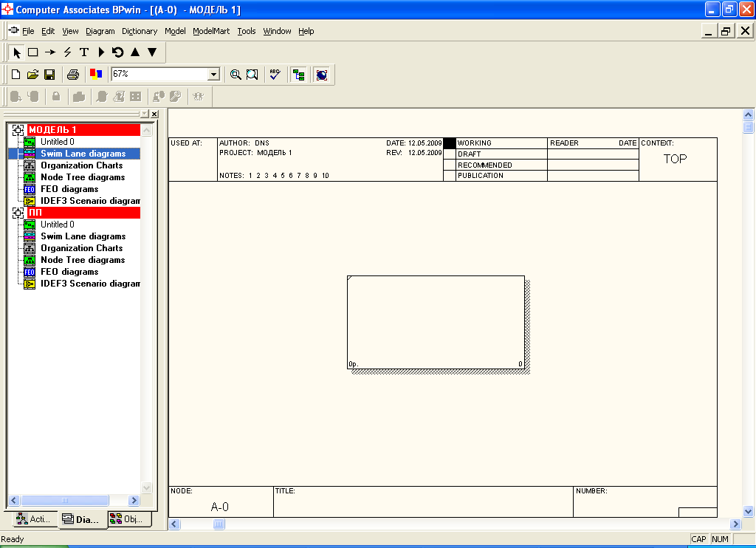756x548 pixels.
Task: Switch to the Activities tab
Action: pyautogui.click(x=33, y=519)
